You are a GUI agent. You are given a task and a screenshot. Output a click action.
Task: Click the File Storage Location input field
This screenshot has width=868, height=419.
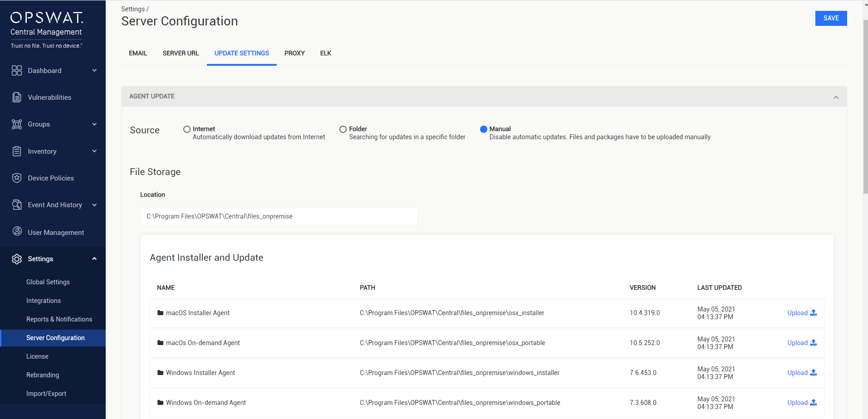pyautogui.click(x=279, y=216)
